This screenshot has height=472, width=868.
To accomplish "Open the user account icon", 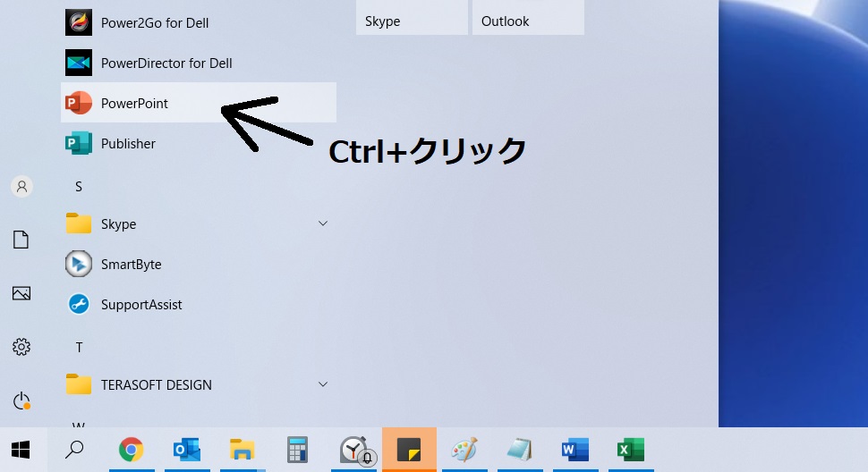I will point(21,187).
